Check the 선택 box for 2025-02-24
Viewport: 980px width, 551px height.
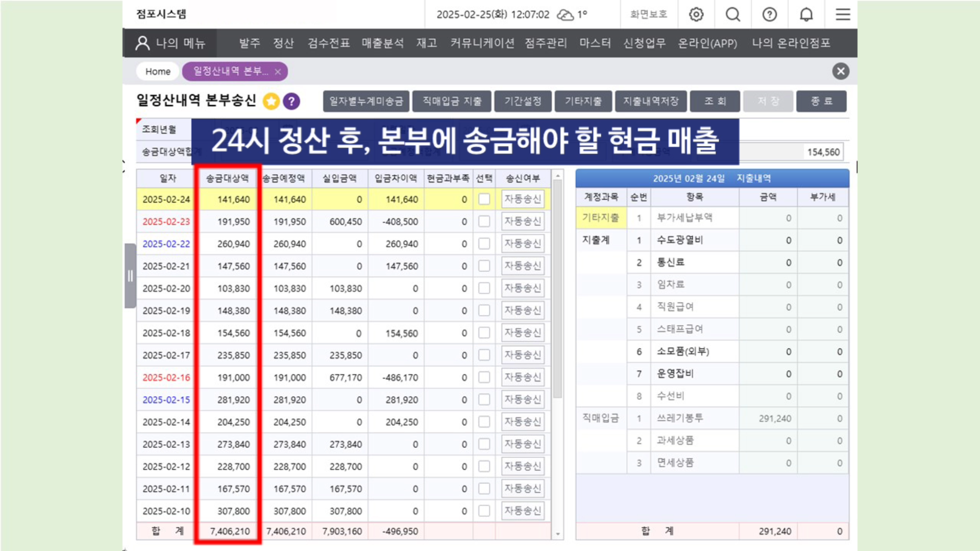coord(484,199)
